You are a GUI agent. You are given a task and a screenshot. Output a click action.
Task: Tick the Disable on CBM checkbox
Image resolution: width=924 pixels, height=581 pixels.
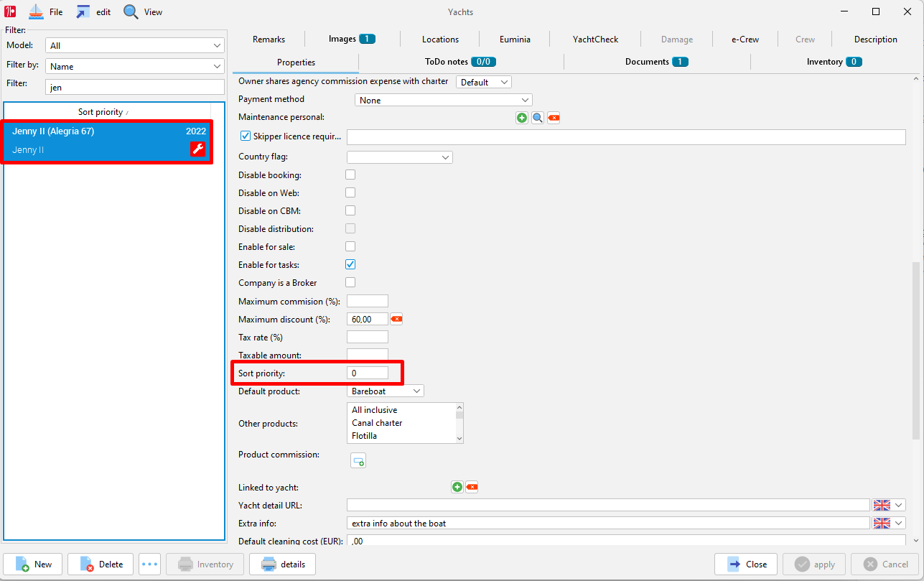click(350, 210)
